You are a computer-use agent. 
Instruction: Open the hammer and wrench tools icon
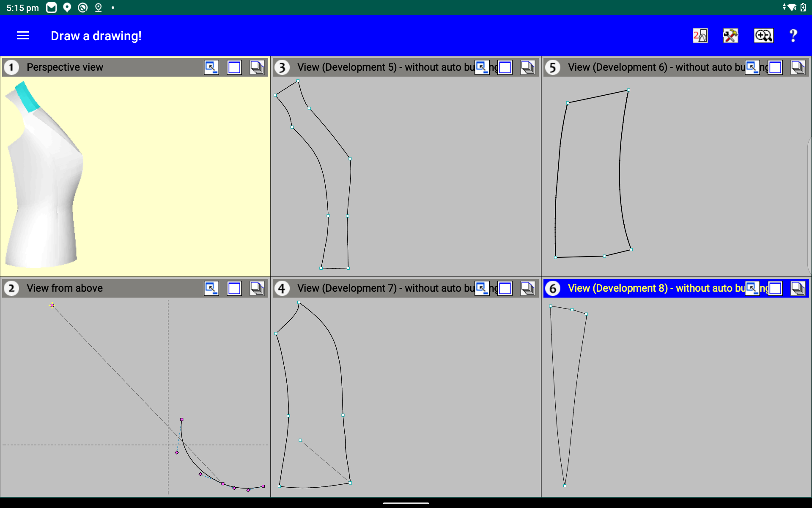pos(730,36)
